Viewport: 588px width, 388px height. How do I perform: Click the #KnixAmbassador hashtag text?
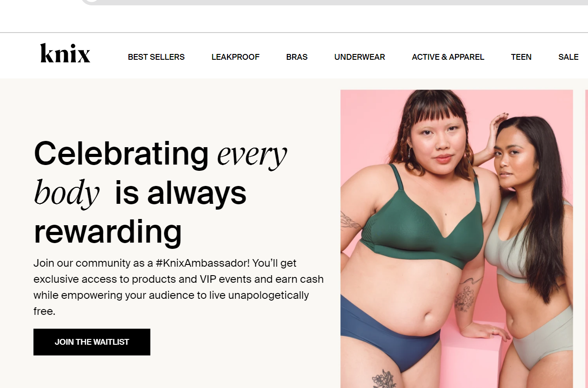[x=203, y=263]
